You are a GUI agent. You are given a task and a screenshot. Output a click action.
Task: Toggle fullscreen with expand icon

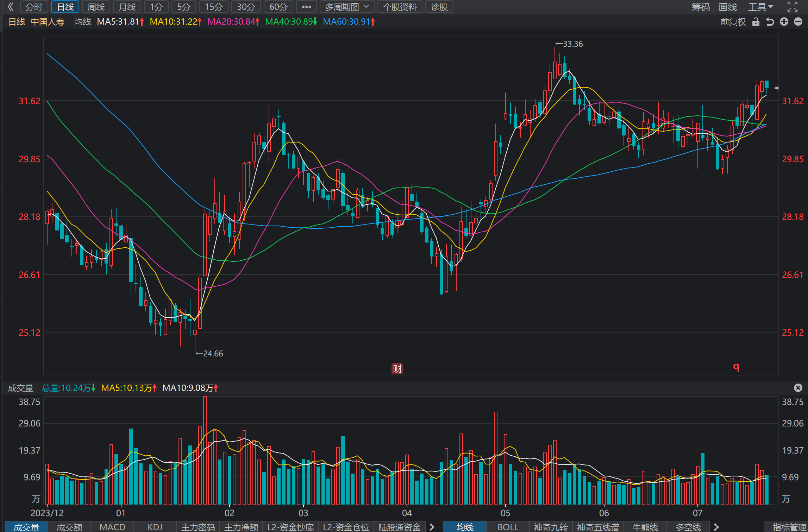point(792,7)
